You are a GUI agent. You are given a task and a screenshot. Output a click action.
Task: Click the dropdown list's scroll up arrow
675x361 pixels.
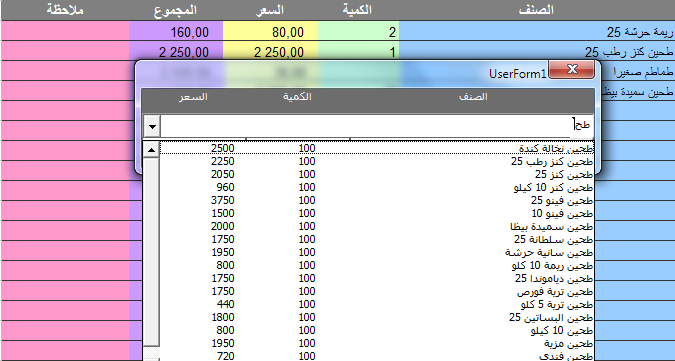(151, 150)
